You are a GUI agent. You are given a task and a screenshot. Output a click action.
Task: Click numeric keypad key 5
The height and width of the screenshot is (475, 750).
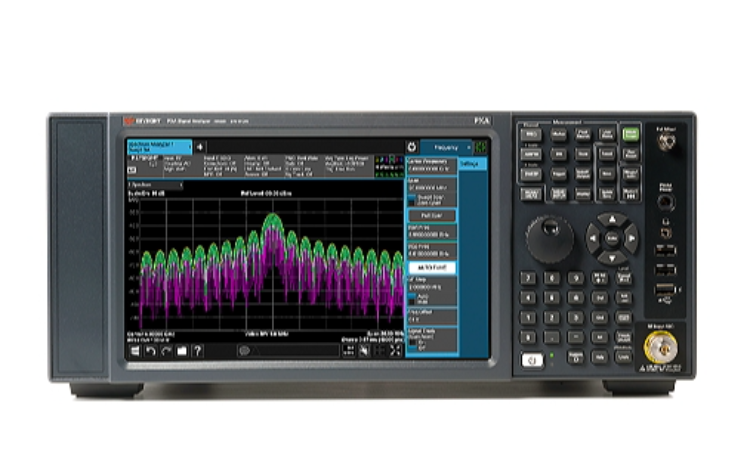(x=551, y=298)
